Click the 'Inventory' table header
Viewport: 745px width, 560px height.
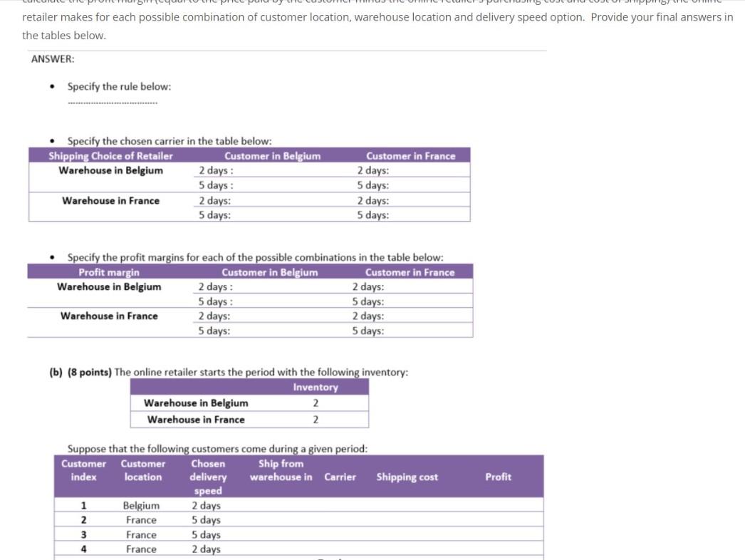click(316, 387)
